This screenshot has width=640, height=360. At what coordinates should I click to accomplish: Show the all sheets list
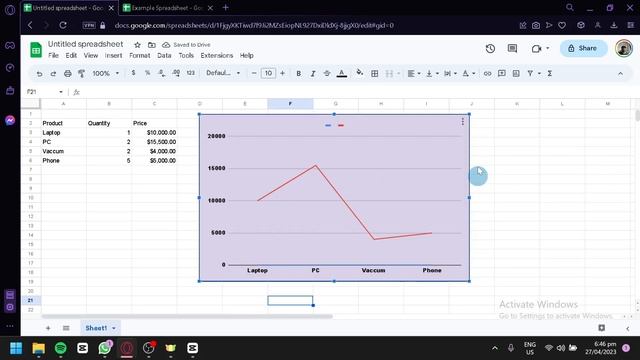66,328
